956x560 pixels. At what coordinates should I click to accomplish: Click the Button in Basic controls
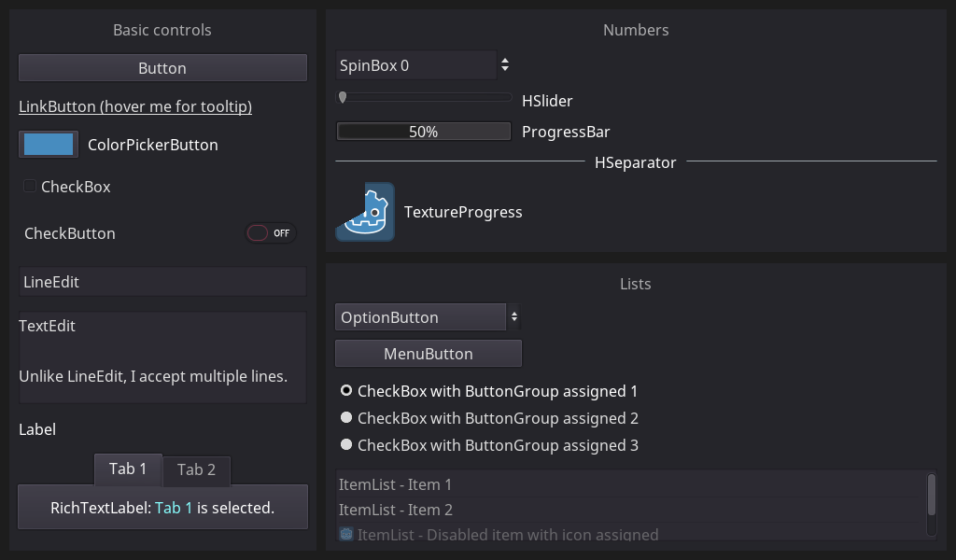162,67
